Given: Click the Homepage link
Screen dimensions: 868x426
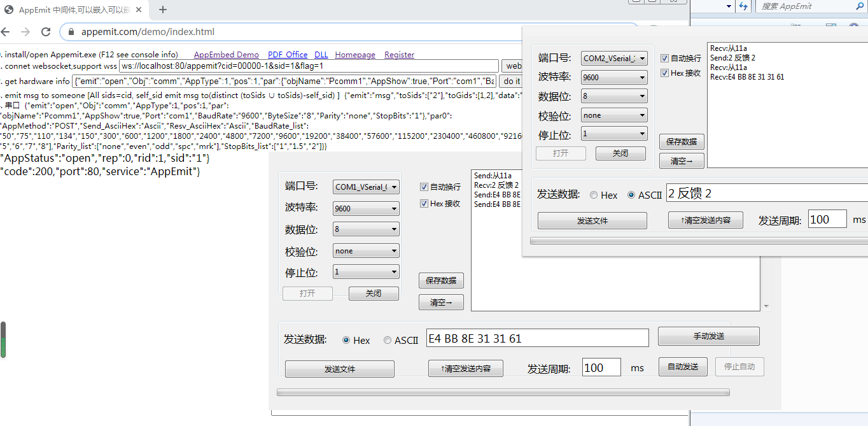Looking at the screenshot, I should pyautogui.click(x=354, y=54).
